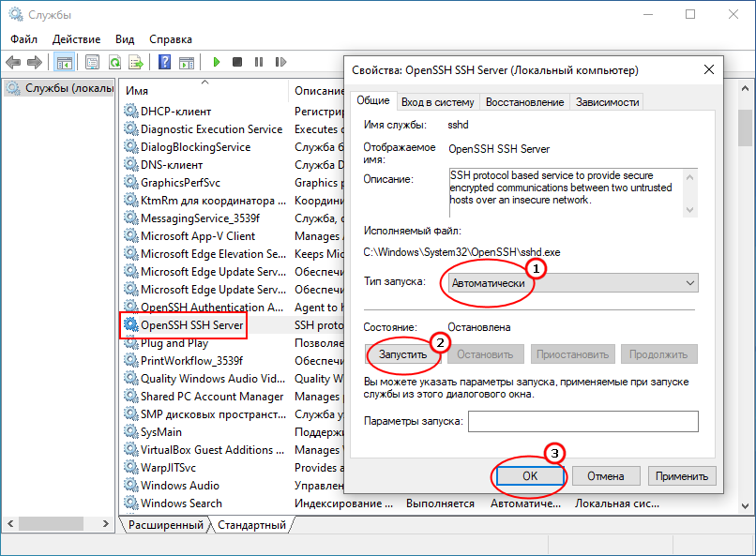Screen dimensions: 756x556
Task: Close the properties dialog with X
Action: click(x=709, y=70)
